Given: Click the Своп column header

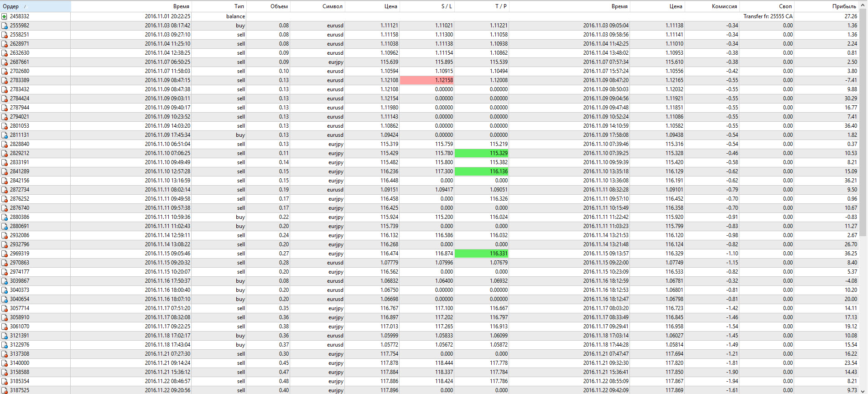Looking at the screenshot, I should (767, 6).
